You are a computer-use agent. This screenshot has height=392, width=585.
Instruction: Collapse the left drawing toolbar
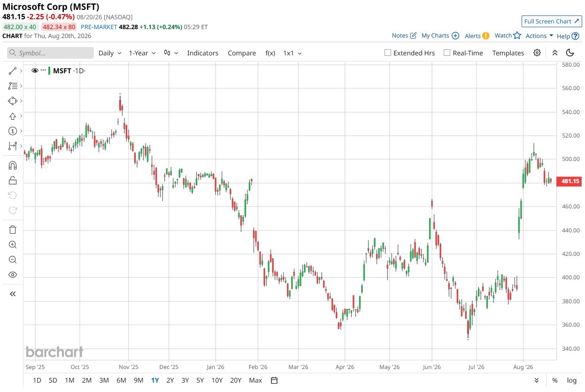click(13, 294)
